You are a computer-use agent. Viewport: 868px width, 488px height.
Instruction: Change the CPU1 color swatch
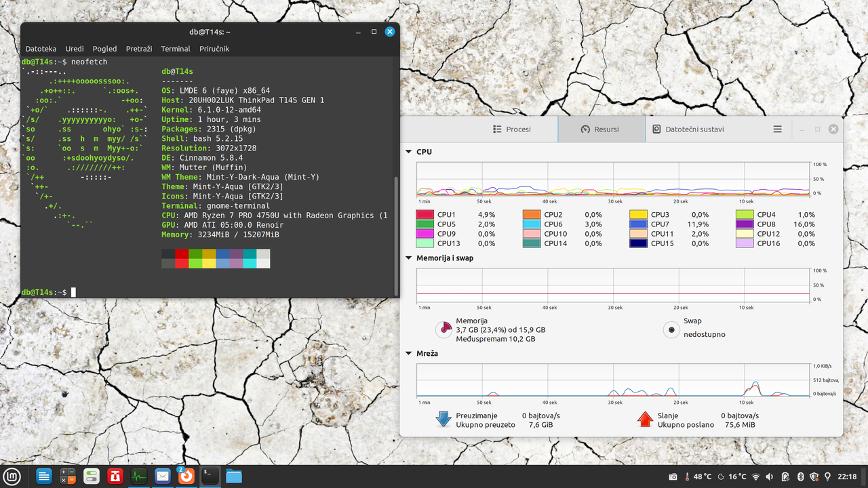tap(425, 215)
